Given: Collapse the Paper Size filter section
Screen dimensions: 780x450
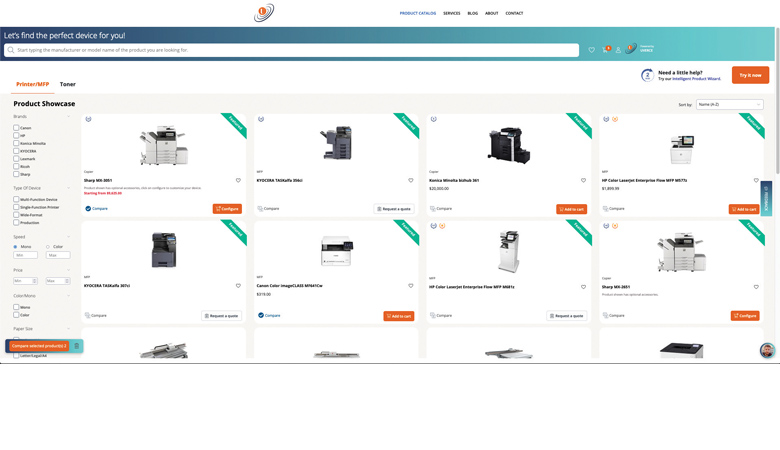Looking at the screenshot, I should (x=68, y=329).
